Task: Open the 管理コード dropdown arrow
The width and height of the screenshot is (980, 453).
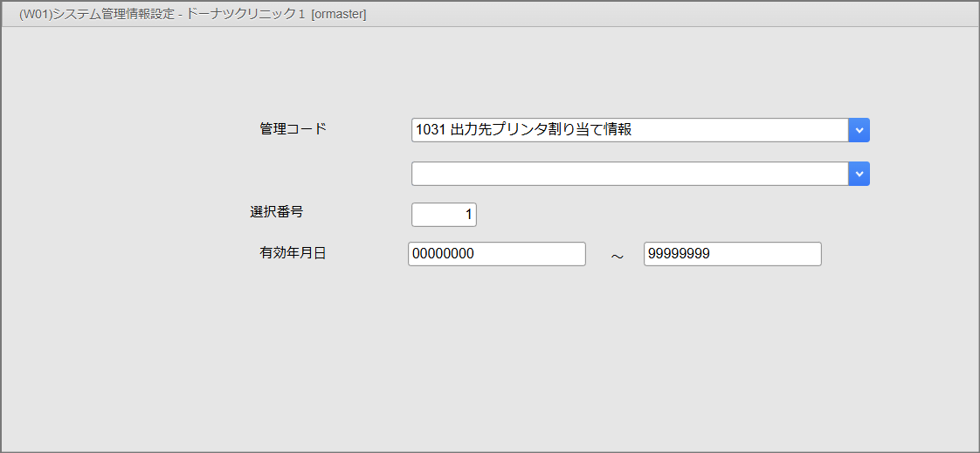Action: [x=859, y=130]
